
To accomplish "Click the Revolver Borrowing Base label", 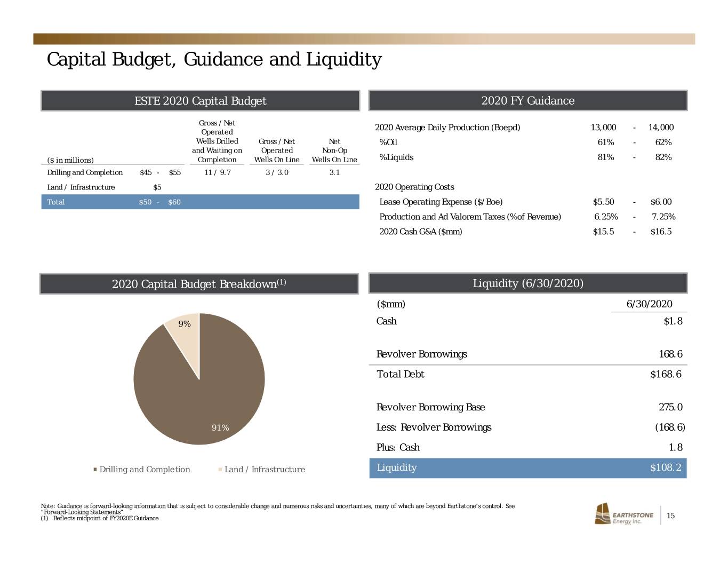I will click(x=431, y=408).
